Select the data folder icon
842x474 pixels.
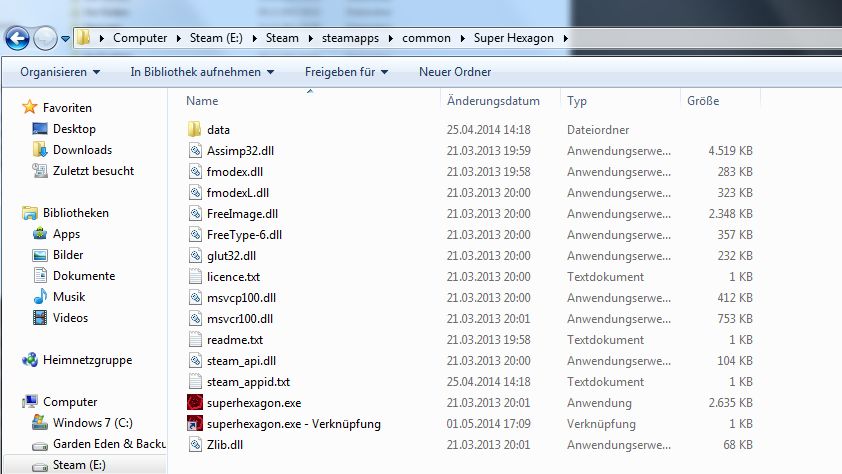(195, 129)
